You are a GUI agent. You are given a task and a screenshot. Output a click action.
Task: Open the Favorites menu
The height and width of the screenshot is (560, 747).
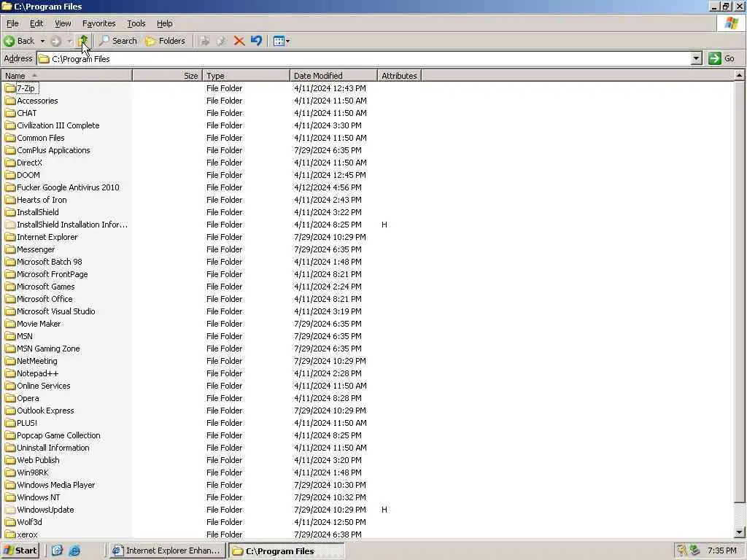[98, 23]
